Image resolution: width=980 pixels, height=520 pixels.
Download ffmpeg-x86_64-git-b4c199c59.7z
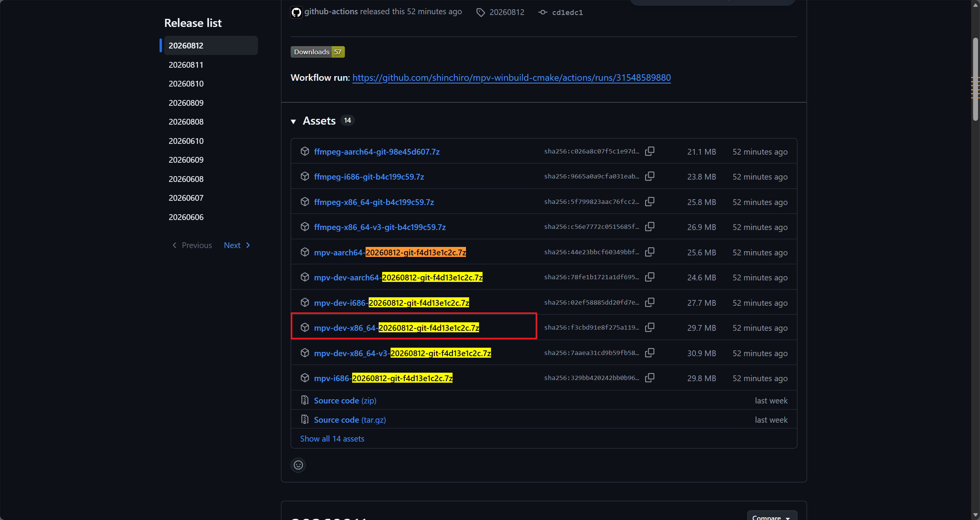pos(374,202)
